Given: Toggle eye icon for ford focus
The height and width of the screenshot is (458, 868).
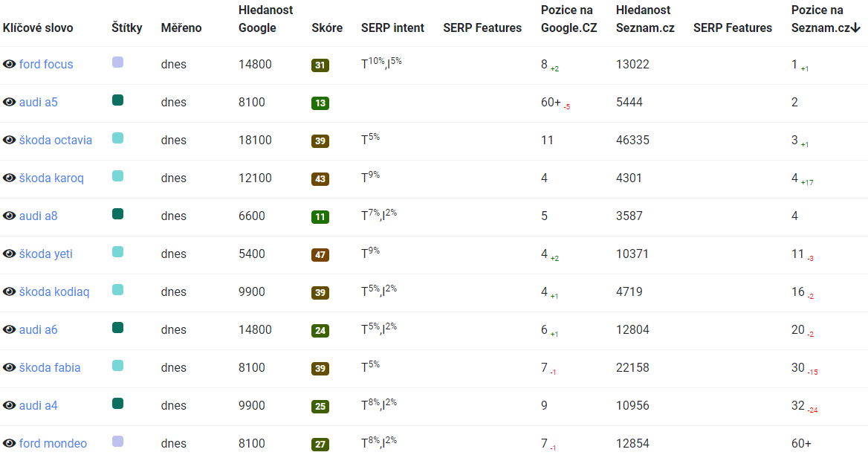Looking at the screenshot, I should (9, 64).
